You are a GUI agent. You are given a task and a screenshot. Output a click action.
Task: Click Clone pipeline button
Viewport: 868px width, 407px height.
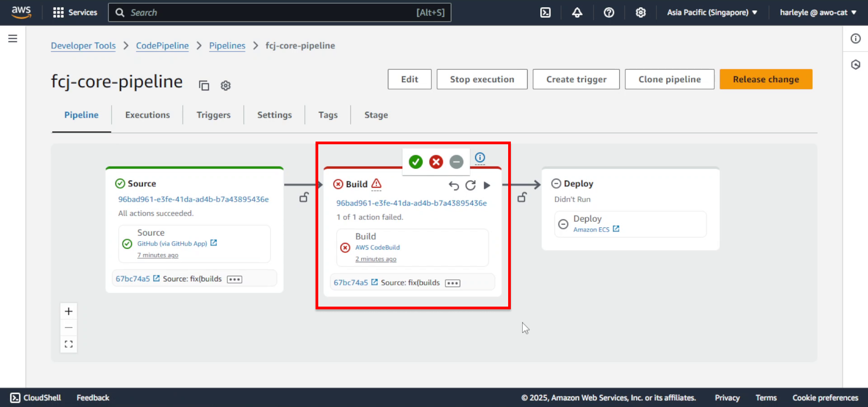(670, 79)
